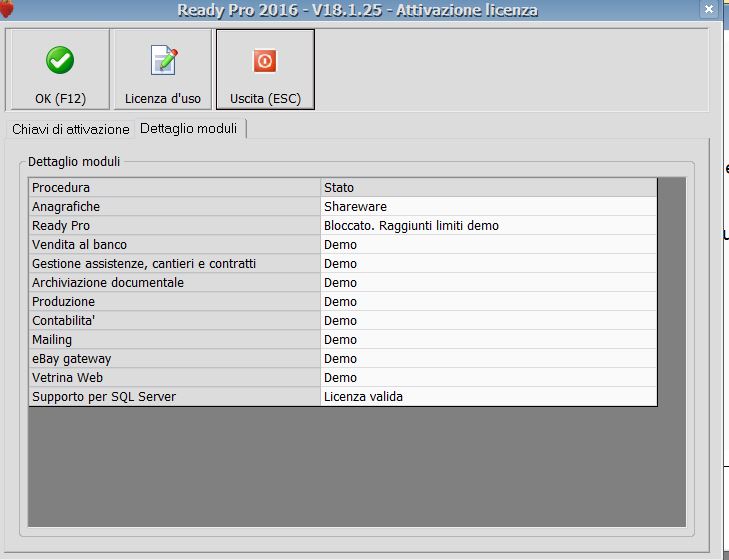
Task: Click Demo status of Vendita al banco
Action: tap(489, 245)
